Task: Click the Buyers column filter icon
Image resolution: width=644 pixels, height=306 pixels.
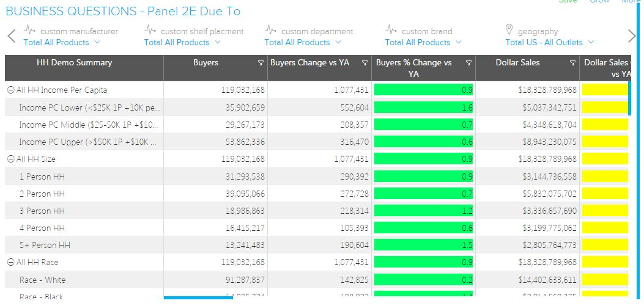Action: 261,63
